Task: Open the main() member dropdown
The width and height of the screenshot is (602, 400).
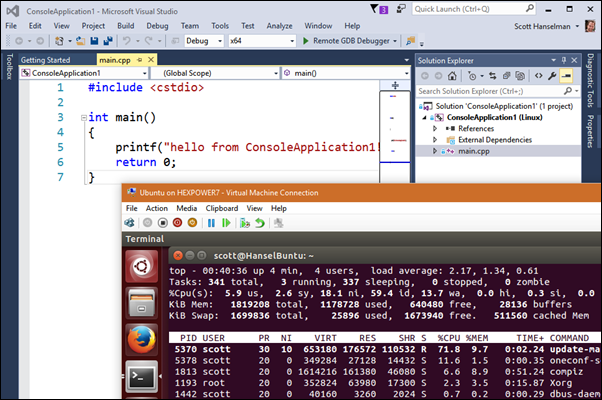Action: [x=406, y=73]
